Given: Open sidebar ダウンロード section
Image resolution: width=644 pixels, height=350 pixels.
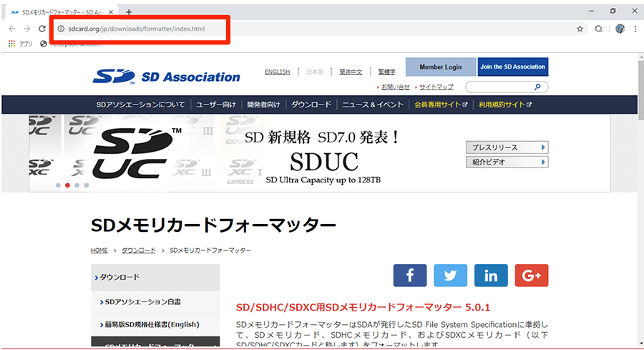Looking at the screenshot, I should (x=155, y=277).
